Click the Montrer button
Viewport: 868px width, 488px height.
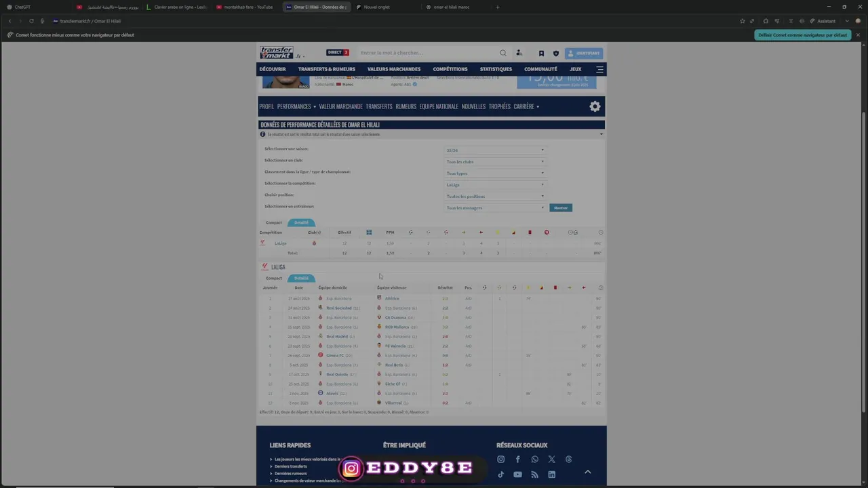tap(561, 207)
